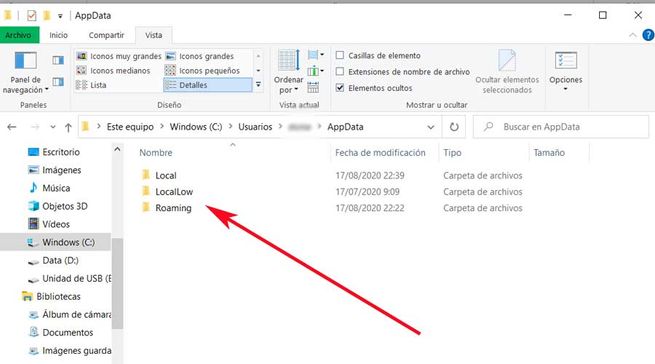This screenshot has width=655, height=364.
Task: Open the Opciones button
Action: (566, 71)
